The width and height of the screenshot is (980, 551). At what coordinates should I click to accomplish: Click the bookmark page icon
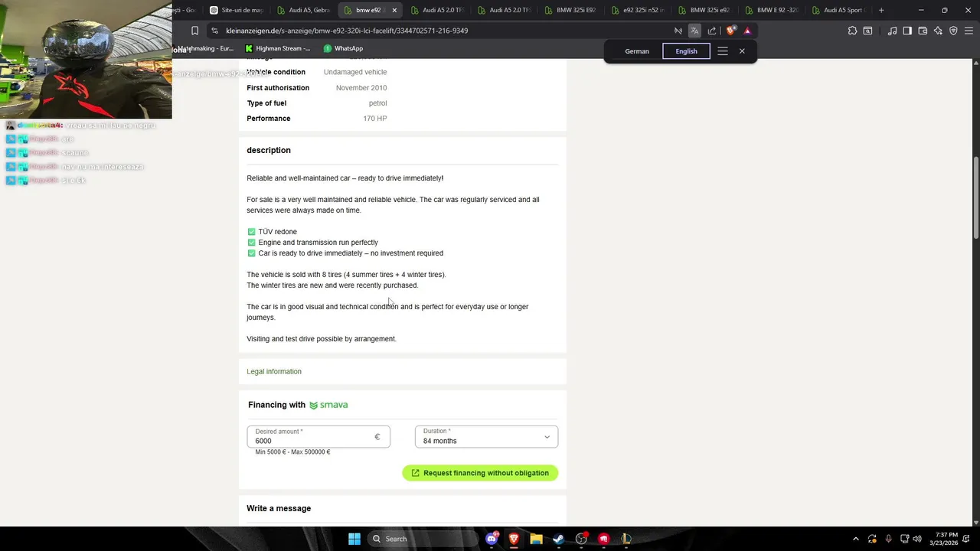194,31
